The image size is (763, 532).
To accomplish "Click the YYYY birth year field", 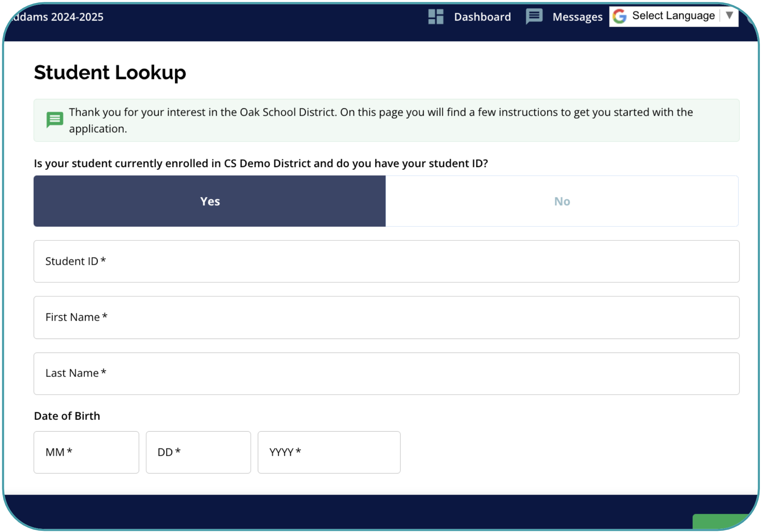I will click(x=329, y=452).
